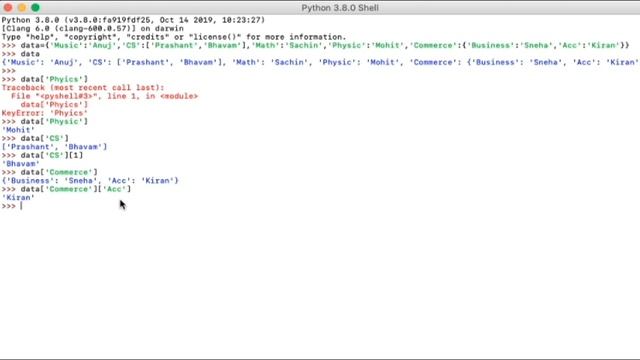Click the data['CS'] input line
The width and height of the screenshot is (640, 360).
[x=35, y=138]
